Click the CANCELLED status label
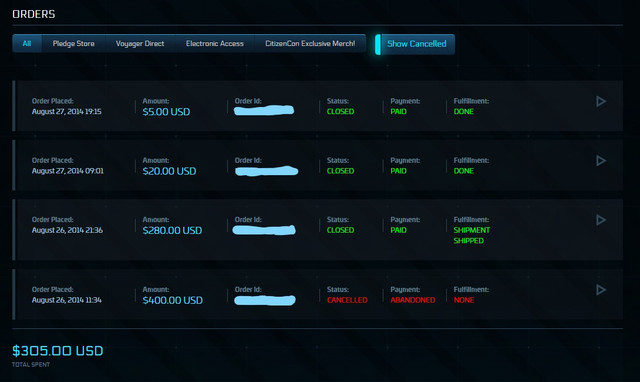 tap(347, 300)
